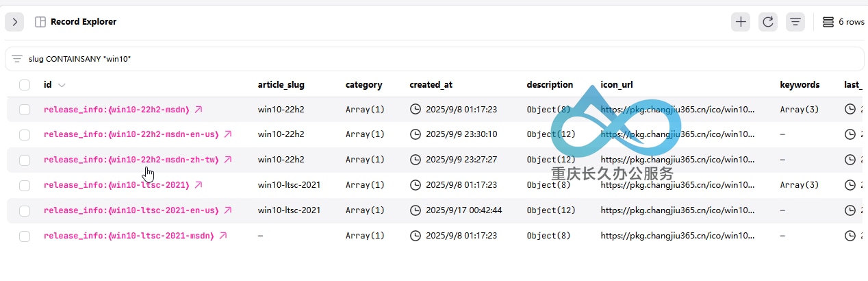Click category Array(1) in win10-ltsc-2021-msdn row
This screenshot has height=281, width=868.
(x=365, y=236)
